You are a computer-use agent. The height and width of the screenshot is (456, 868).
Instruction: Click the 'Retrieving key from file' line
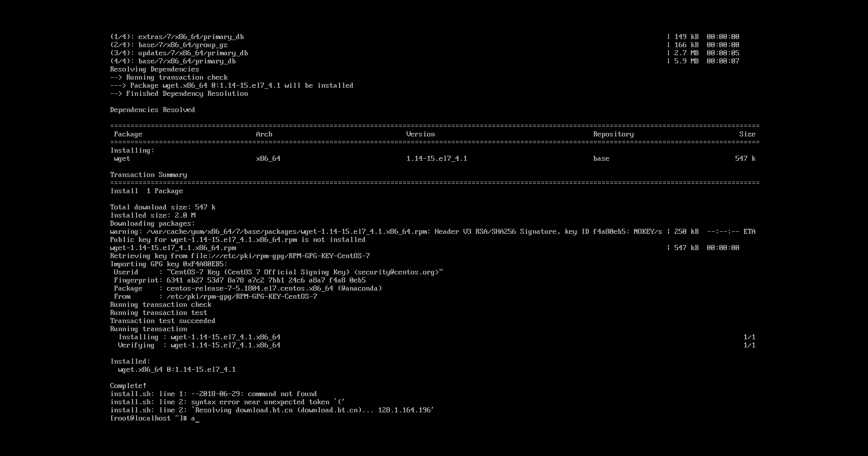tap(240, 256)
